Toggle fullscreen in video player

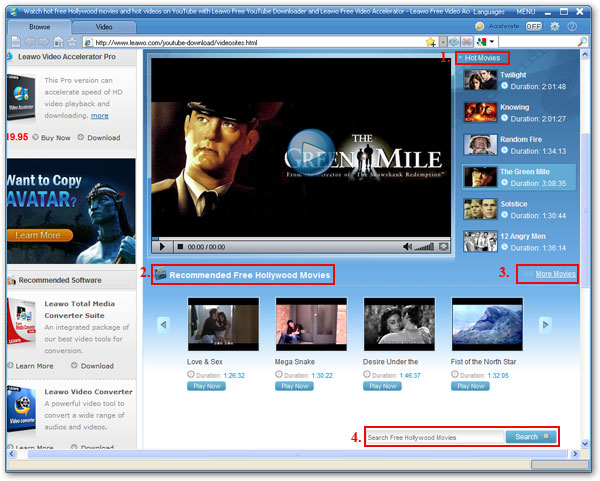pyautogui.click(x=443, y=247)
